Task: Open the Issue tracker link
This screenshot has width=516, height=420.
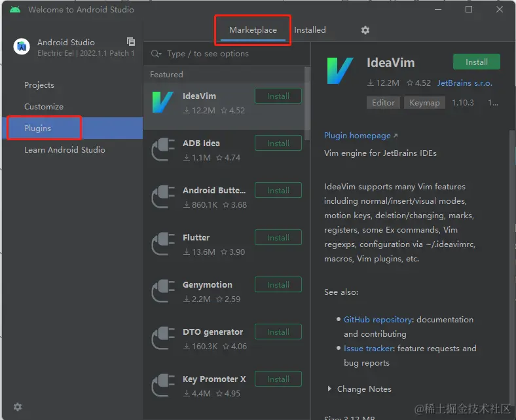Action: click(368, 348)
